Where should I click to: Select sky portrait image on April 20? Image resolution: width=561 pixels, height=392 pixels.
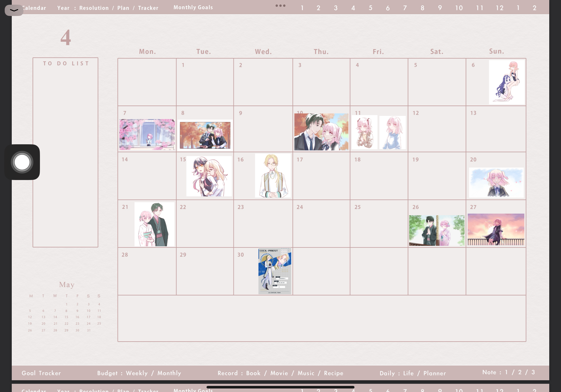496,183
